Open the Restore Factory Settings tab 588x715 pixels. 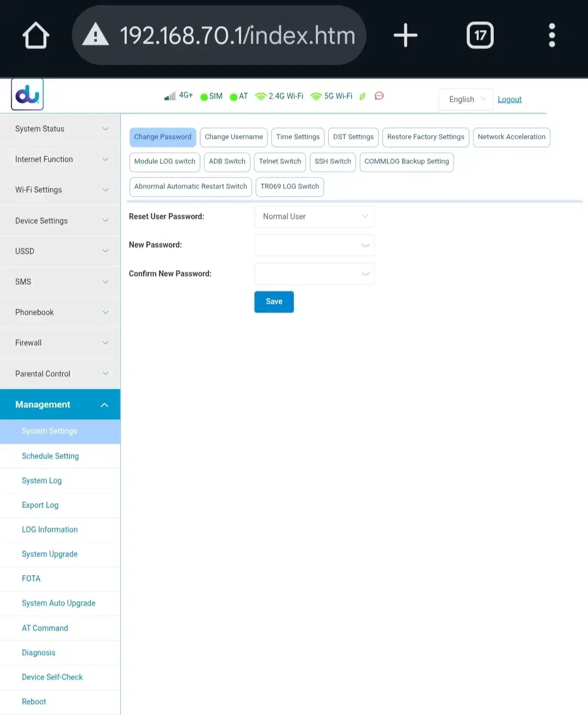click(426, 137)
